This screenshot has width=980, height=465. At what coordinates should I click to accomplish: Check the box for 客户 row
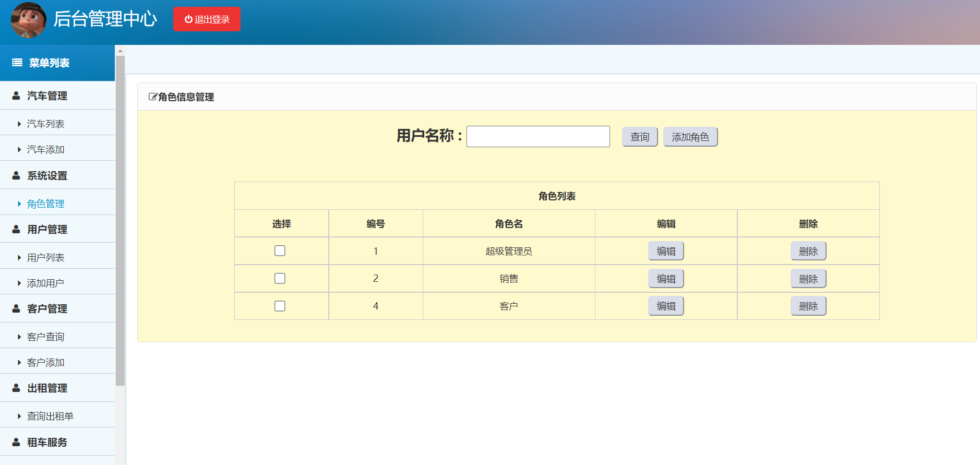click(280, 306)
